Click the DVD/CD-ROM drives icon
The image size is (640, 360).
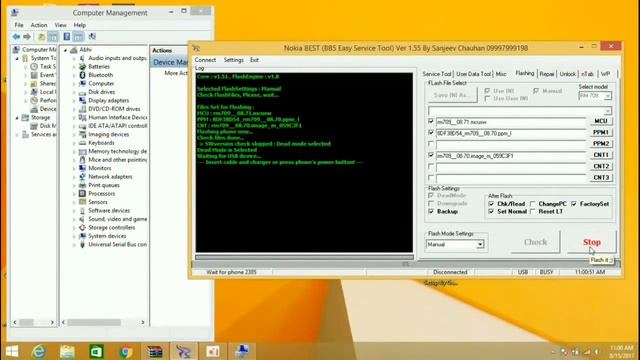coord(82,109)
